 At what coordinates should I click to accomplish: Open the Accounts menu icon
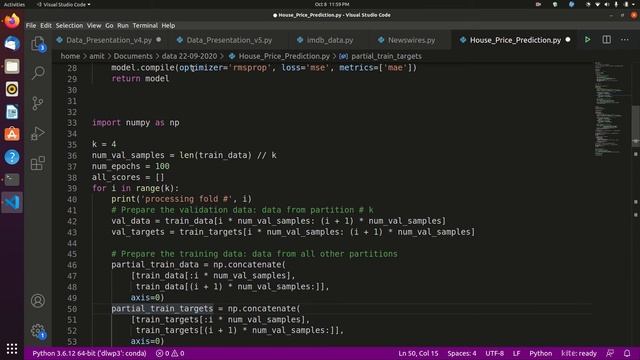pos(38,301)
